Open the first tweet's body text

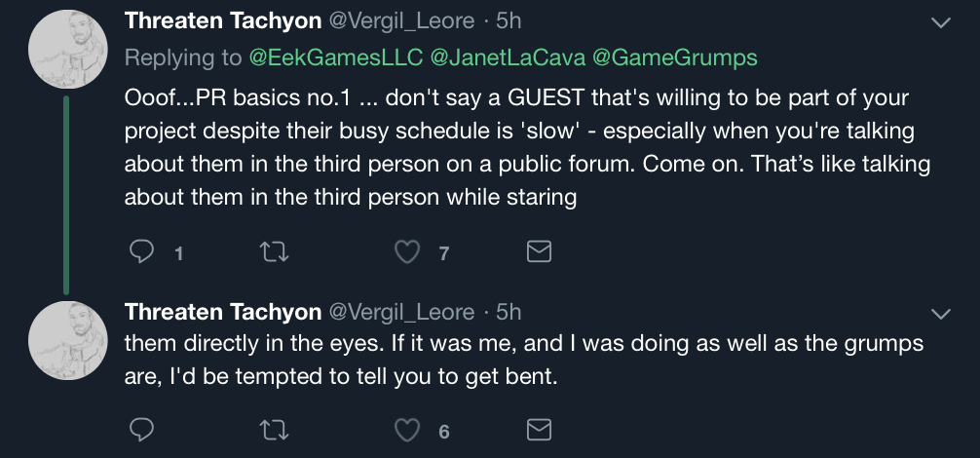527,147
